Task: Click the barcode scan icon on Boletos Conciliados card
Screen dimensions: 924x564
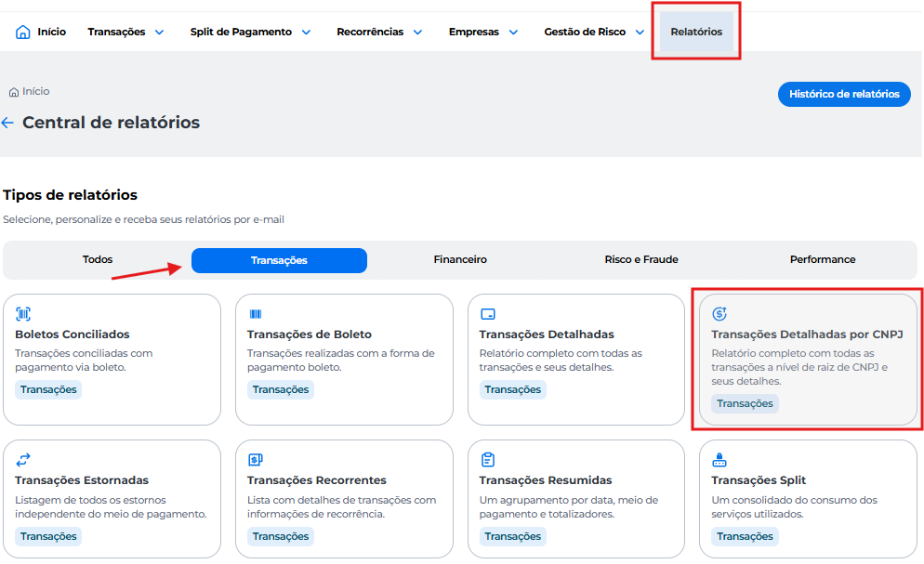Action: coord(23,314)
